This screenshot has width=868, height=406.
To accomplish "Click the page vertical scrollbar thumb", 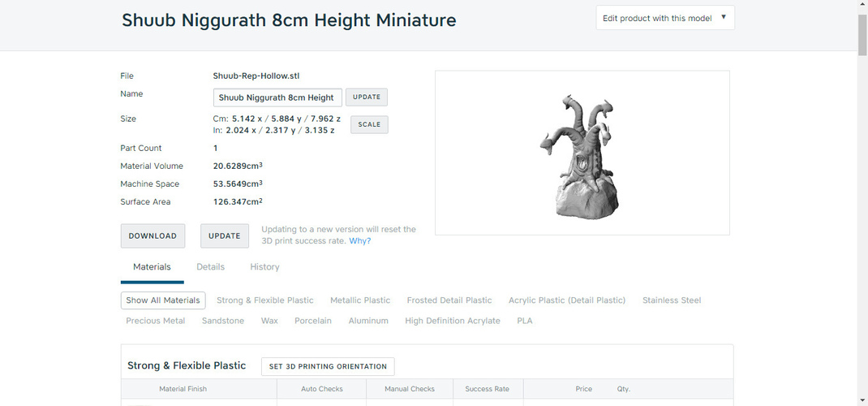I will (x=862, y=33).
